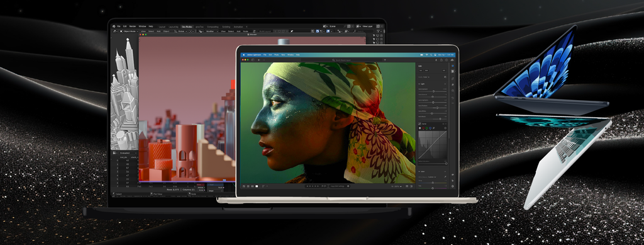Click the share icon in Lightroom toolbar
Image resolution: width=644 pixels, height=245 pixels.
click(x=441, y=60)
